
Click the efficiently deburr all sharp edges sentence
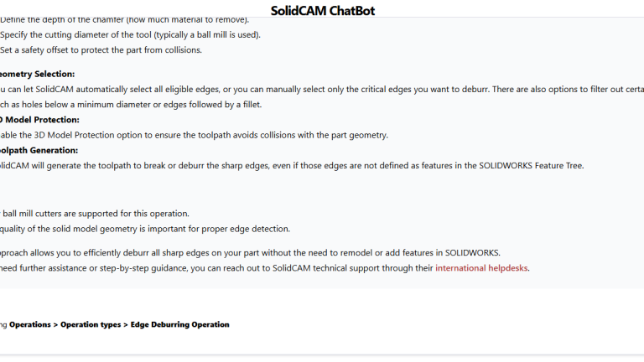pyautogui.click(x=250, y=253)
